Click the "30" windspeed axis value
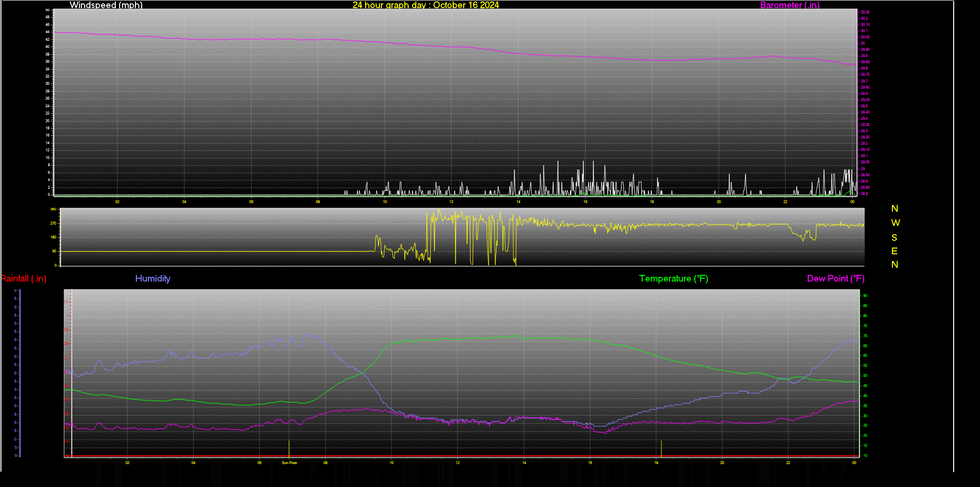Screen dimensions: 980x487 (x=47, y=83)
